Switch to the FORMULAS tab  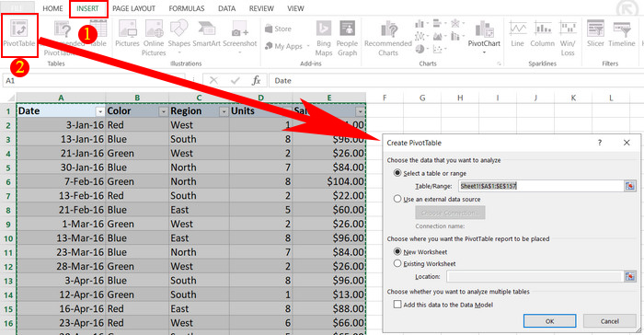[x=187, y=8]
